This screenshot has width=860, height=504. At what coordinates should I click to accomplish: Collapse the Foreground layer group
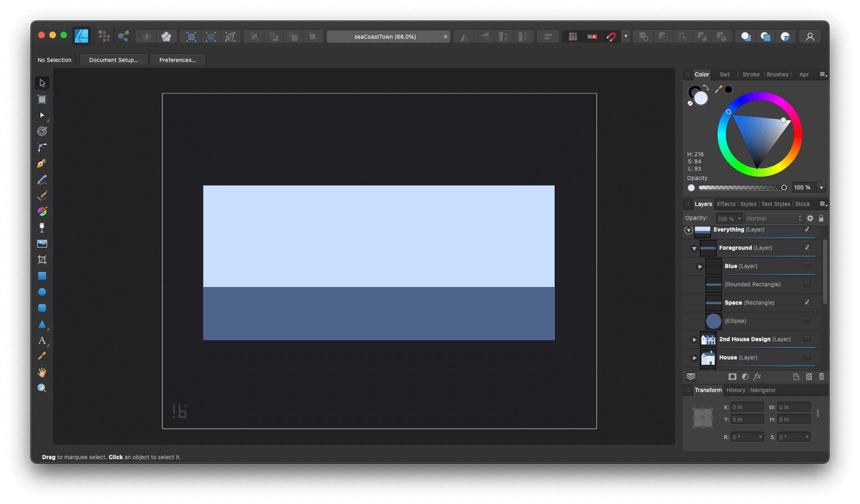click(694, 249)
